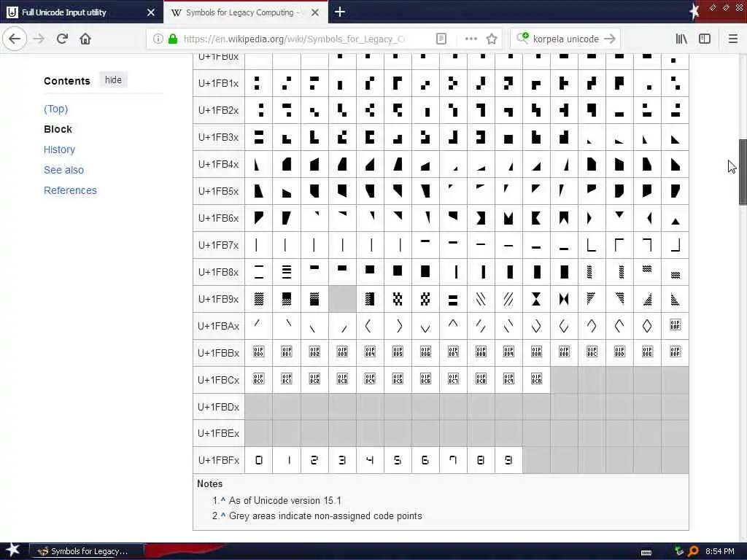Switch to Full Unicode Input utility tab
Image resolution: width=747 pixels, height=560 pixels.
[82, 12]
